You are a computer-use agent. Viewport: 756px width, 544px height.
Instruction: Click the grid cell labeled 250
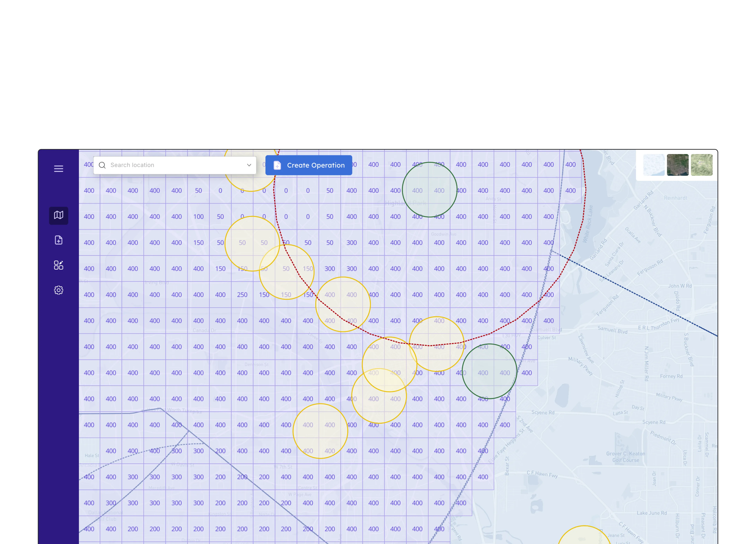(x=242, y=295)
